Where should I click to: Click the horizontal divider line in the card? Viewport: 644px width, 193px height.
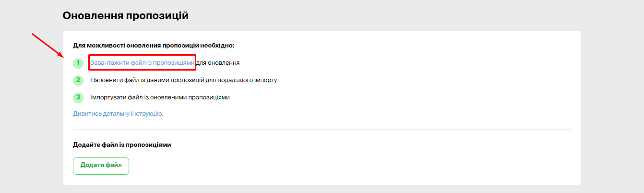[322, 129]
